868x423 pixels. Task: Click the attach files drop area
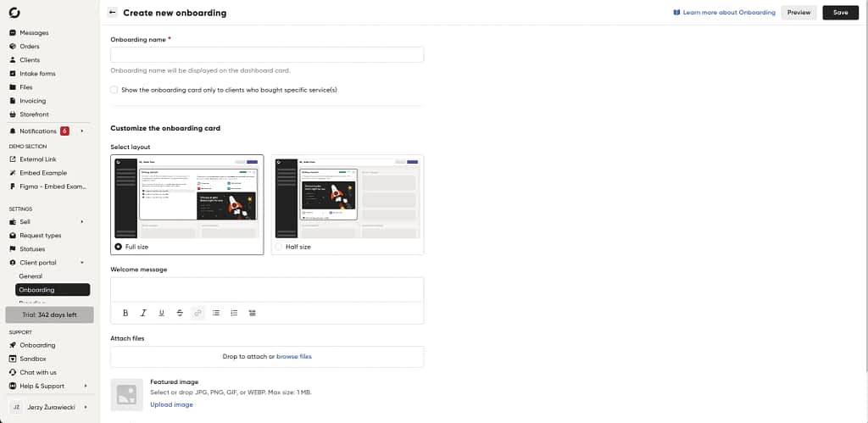(267, 357)
